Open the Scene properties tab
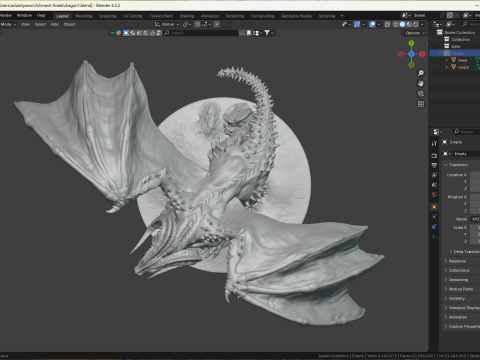 434,185
